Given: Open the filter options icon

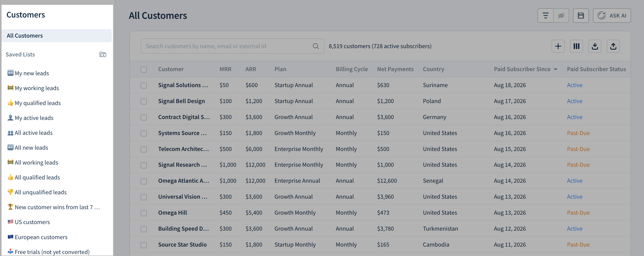Looking at the screenshot, I should [545, 16].
